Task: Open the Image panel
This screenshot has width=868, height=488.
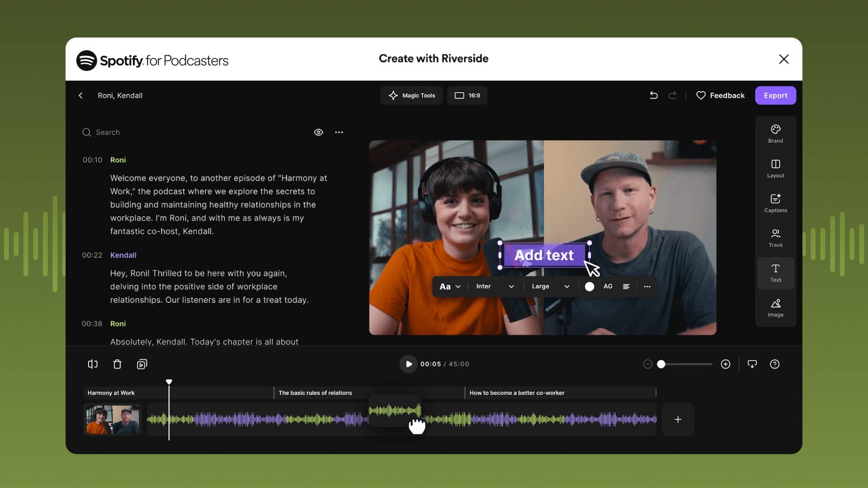Action: point(775,308)
